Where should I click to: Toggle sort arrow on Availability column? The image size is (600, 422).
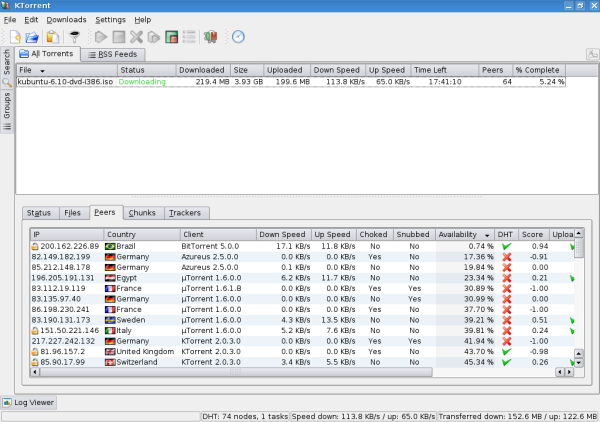[487, 235]
